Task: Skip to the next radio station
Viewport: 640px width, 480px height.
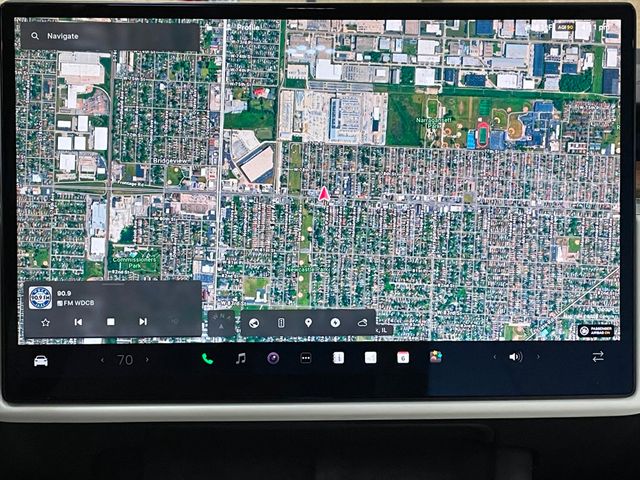Action: point(143,322)
